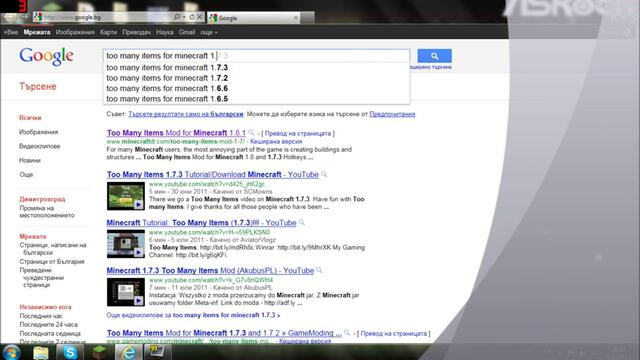The width and height of the screenshot is (640, 360).
Task: Open 'Too Many Items 1.7.3 Tutorial/Download' YouTube result
Action: (x=212, y=174)
